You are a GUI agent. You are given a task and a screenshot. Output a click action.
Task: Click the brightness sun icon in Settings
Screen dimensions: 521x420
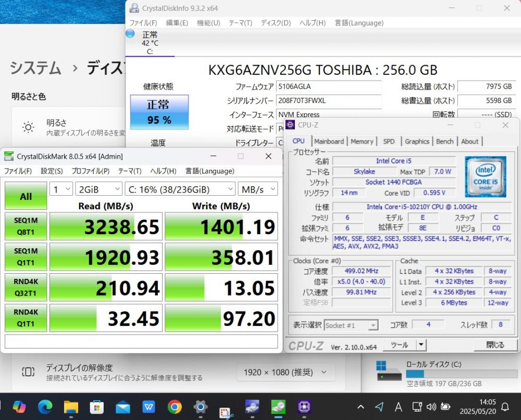tap(28, 127)
